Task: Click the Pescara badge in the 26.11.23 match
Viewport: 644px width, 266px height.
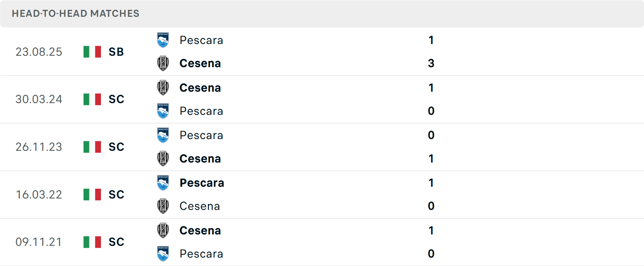Action: tap(163, 135)
